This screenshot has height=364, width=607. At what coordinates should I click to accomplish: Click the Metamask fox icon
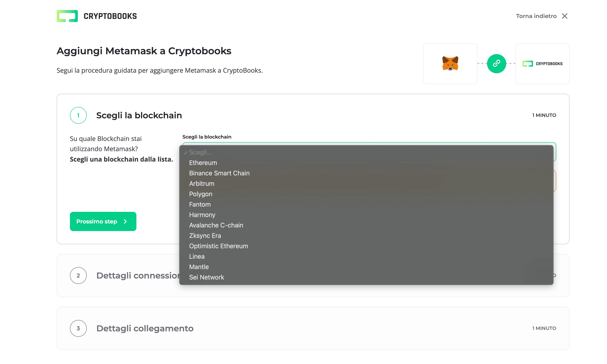coord(450,63)
